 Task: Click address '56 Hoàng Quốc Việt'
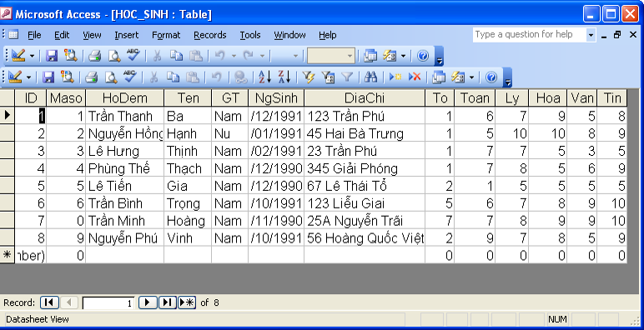[x=365, y=238]
